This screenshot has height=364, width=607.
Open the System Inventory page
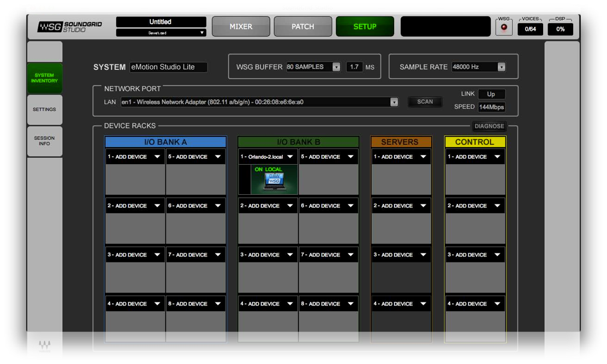click(45, 78)
